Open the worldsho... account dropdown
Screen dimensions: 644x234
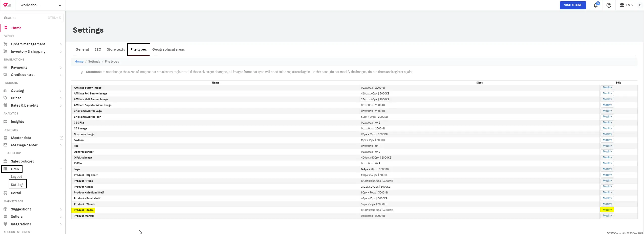click(40, 5)
